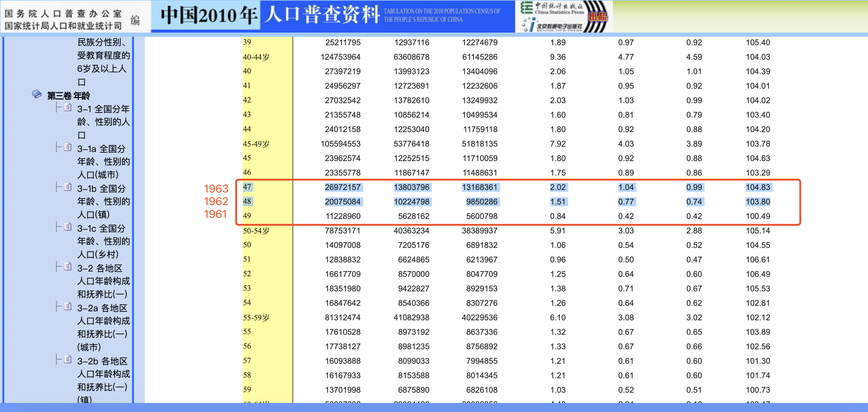Click the 50-54岁 age group label
The width and height of the screenshot is (868, 412).
[x=256, y=231]
